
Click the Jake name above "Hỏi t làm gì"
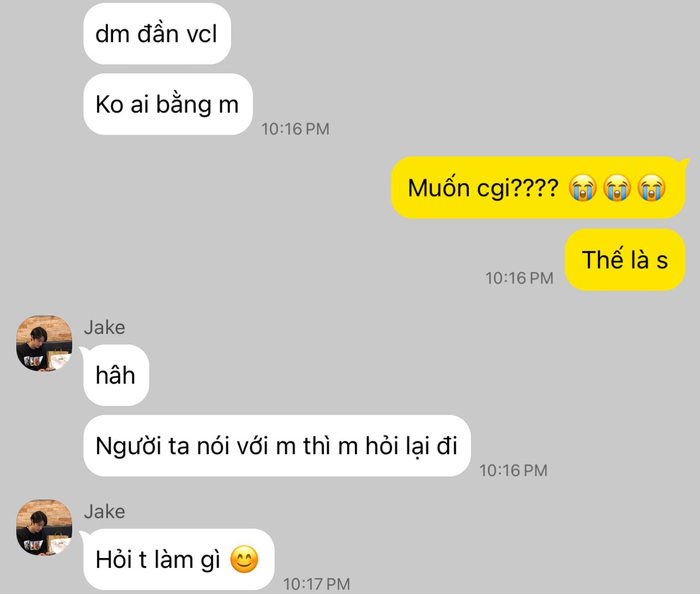click(105, 511)
